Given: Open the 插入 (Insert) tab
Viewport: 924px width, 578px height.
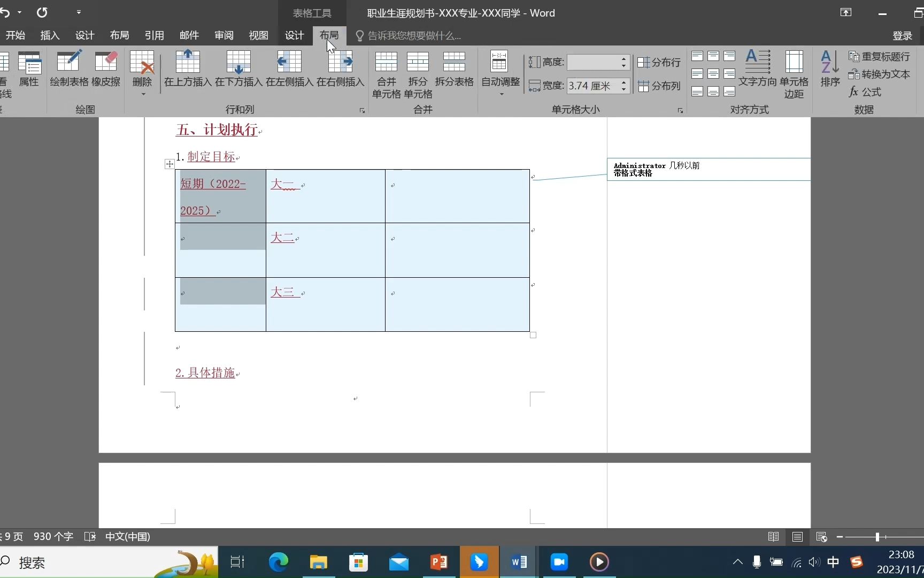Looking at the screenshot, I should (x=50, y=35).
